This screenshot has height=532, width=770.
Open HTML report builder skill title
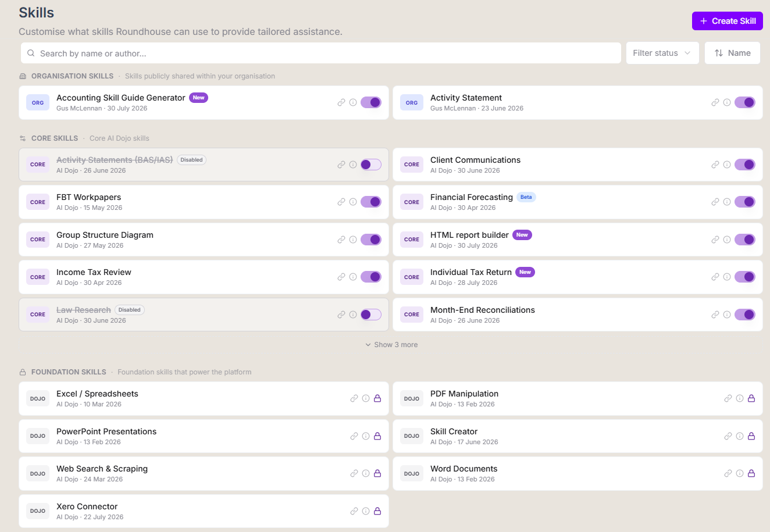(469, 235)
